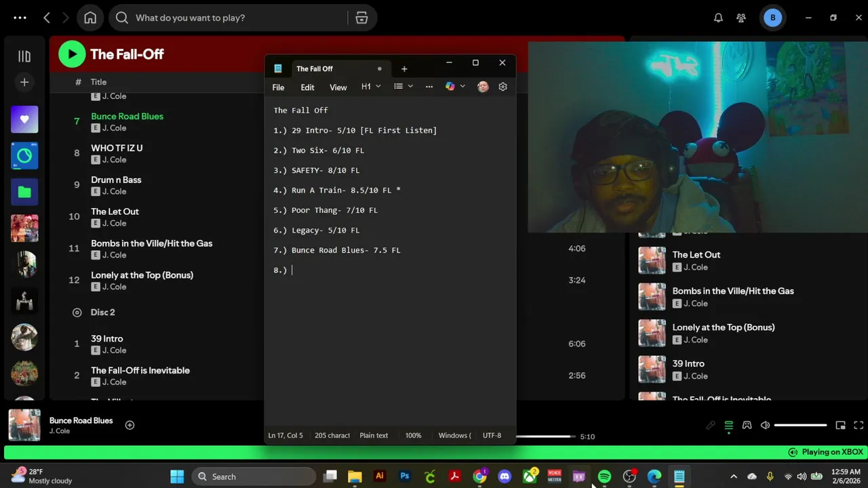Viewport: 868px width, 488px height.
Task: Click Plain text in Notepad status bar
Action: click(x=374, y=435)
